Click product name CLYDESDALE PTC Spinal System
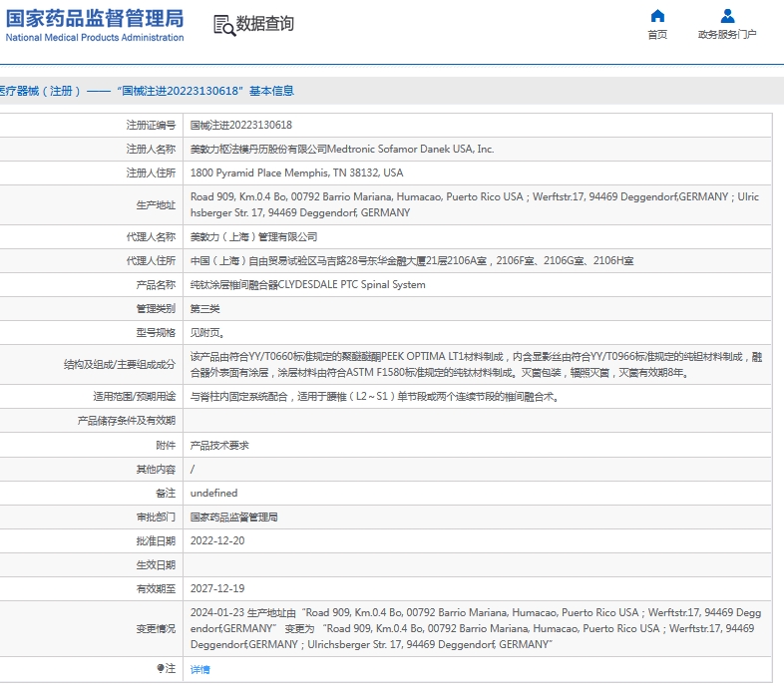The width and height of the screenshot is (784, 691). (307, 284)
